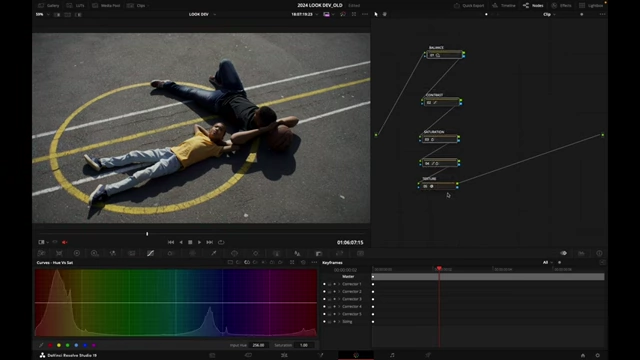Play the clip in reverse
Screen dimensions: 640x360
181,242
